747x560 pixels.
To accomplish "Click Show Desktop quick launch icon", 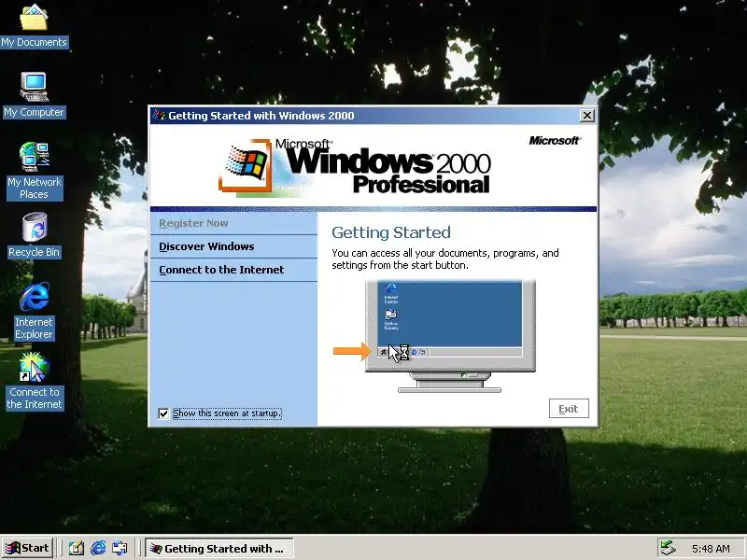I will click(77, 548).
